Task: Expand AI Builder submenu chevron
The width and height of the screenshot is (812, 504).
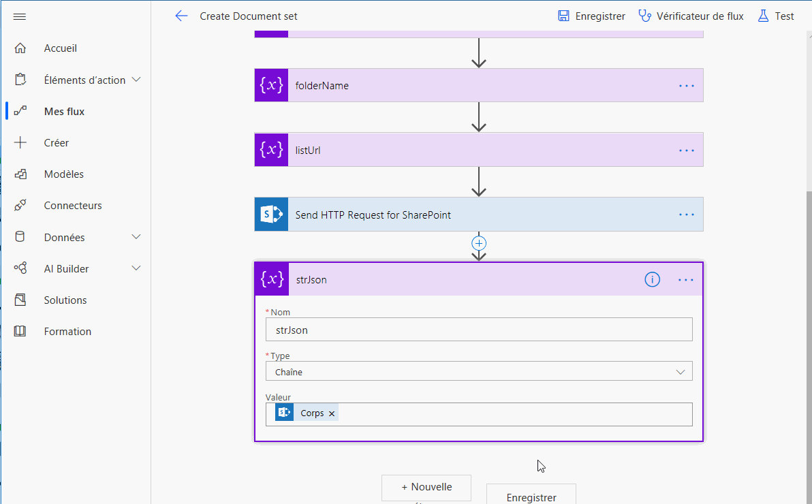Action: click(136, 268)
